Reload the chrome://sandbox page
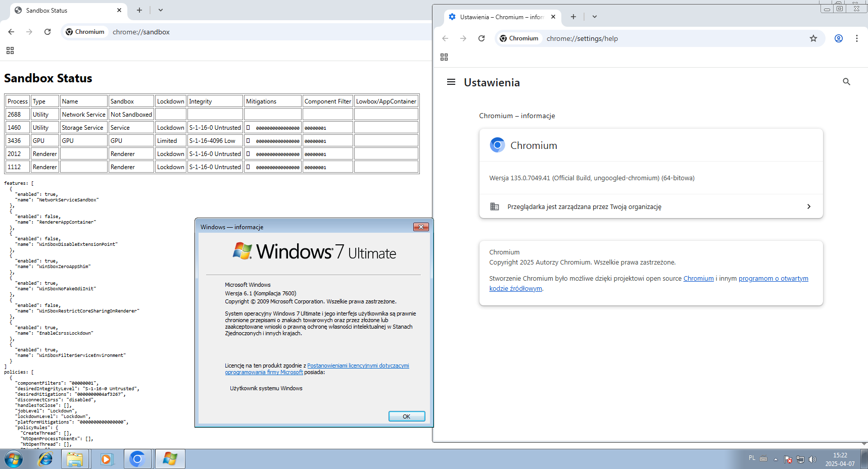 tap(47, 32)
